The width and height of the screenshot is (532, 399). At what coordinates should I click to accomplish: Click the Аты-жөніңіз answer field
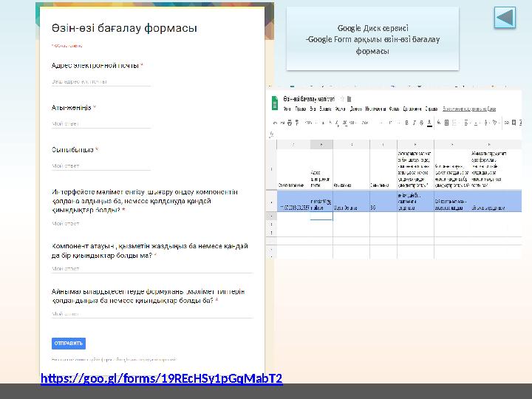[x=101, y=124]
